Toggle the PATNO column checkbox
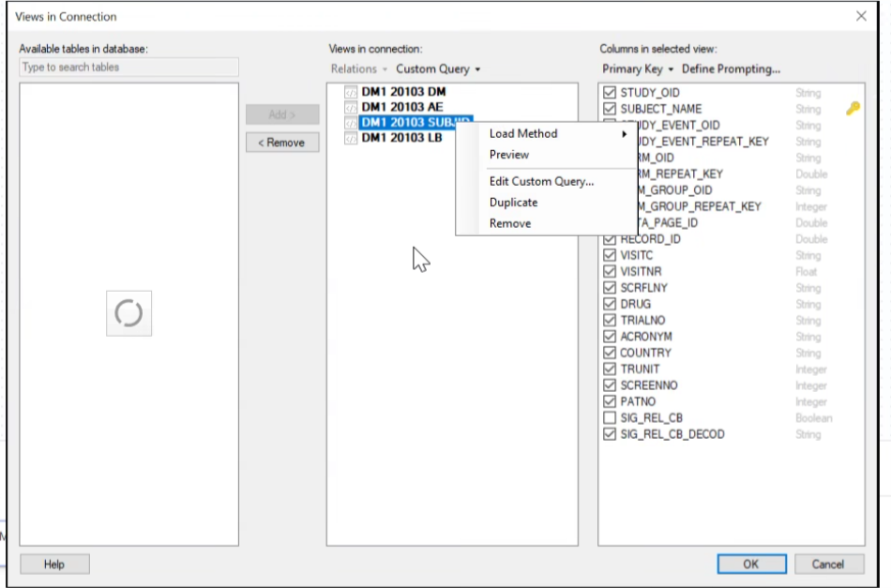This screenshot has width=891, height=588. point(610,401)
